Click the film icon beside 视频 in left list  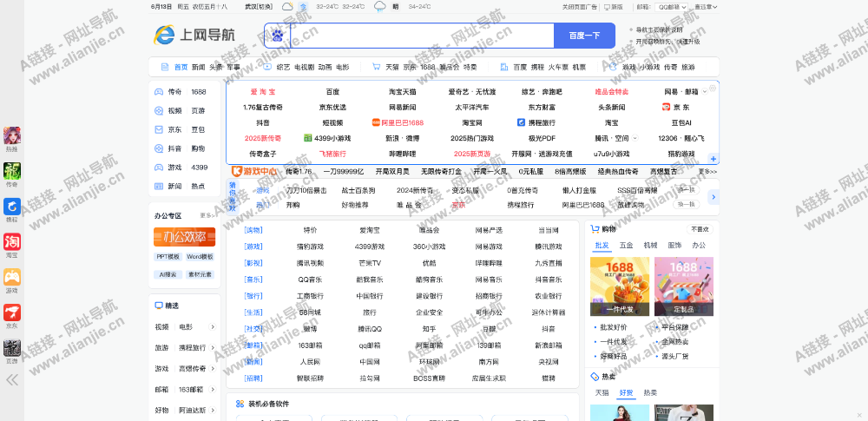tap(159, 111)
